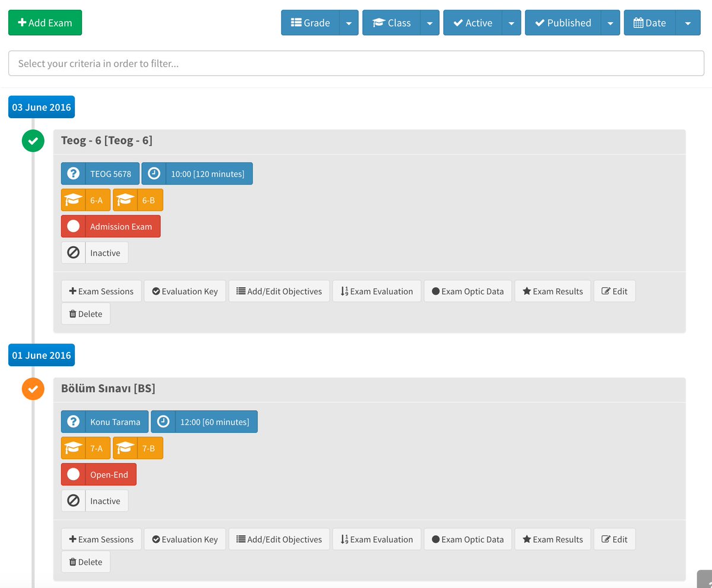Image resolution: width=712 pixels, height=588 pixels.
Task: Filter exams by Grade button
Action: tap(310, 23)
